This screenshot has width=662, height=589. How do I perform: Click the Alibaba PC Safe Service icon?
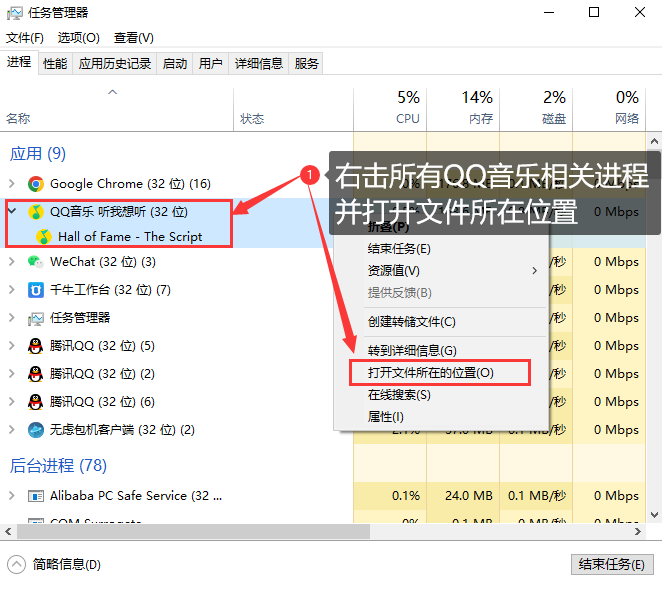36,496
